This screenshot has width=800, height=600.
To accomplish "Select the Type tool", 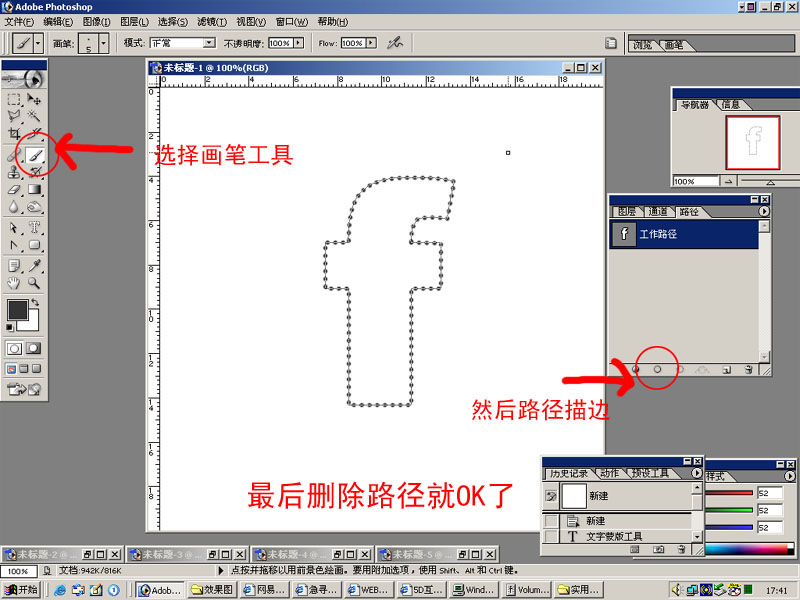I will click(x=34, y=228).
